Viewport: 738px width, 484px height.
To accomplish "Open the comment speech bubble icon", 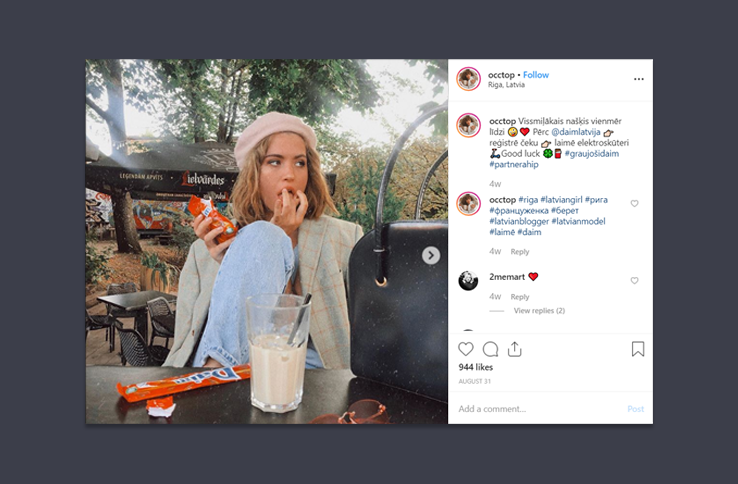I will (x=490, y=349).
